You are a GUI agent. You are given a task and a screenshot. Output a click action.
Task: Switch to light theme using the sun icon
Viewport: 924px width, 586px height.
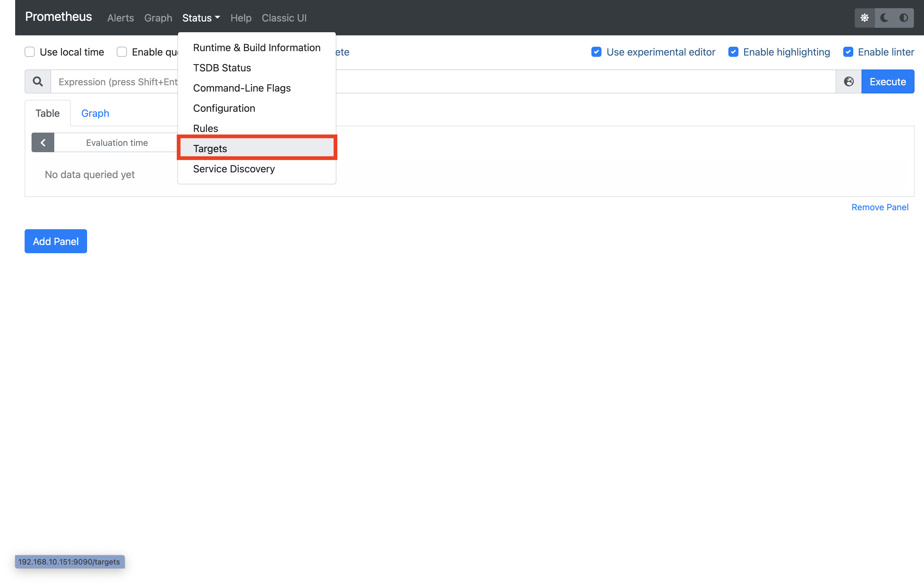click(x=865, y=18)
